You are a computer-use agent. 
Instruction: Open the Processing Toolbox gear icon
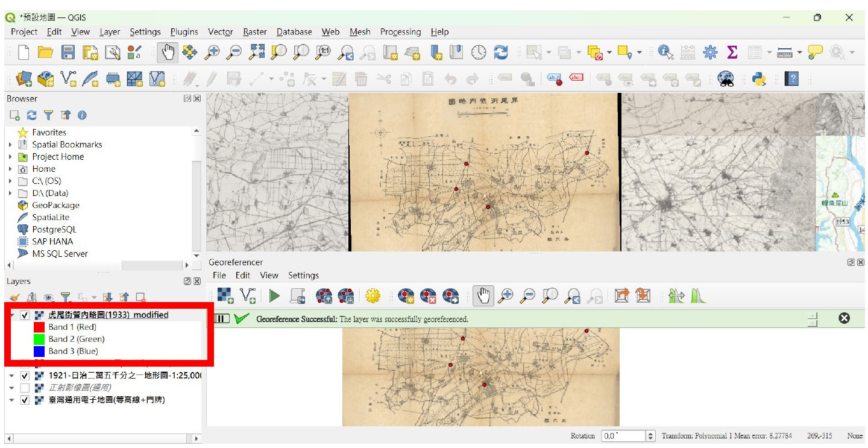coord(710,53)
